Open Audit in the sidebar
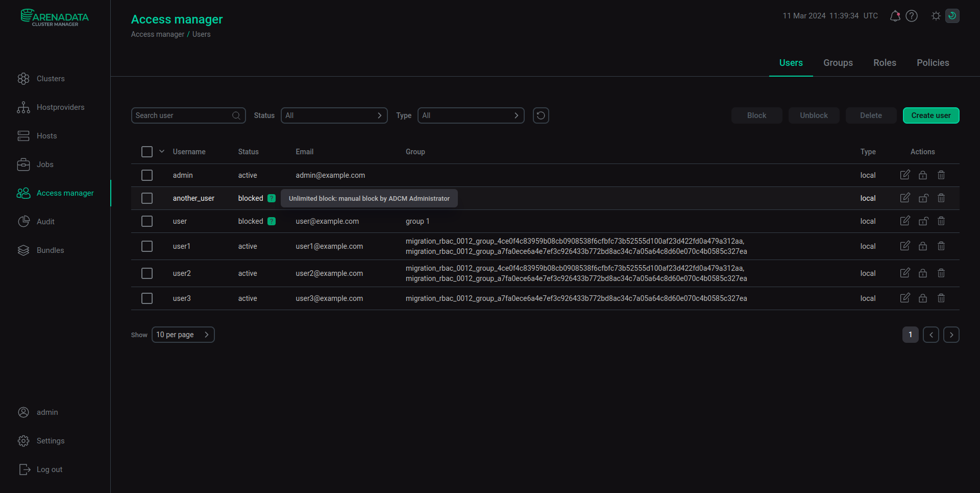The image size is (980, 493). (x=36, y=222)
